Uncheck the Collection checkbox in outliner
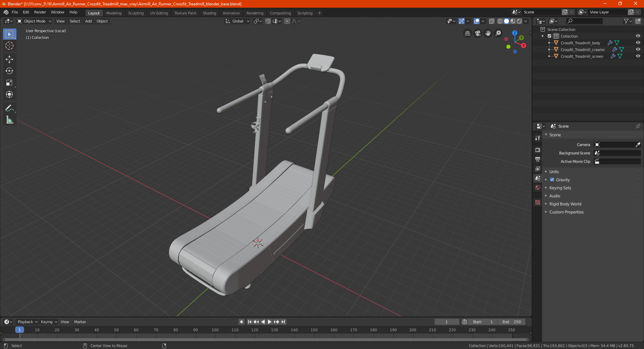 (549, 36)
